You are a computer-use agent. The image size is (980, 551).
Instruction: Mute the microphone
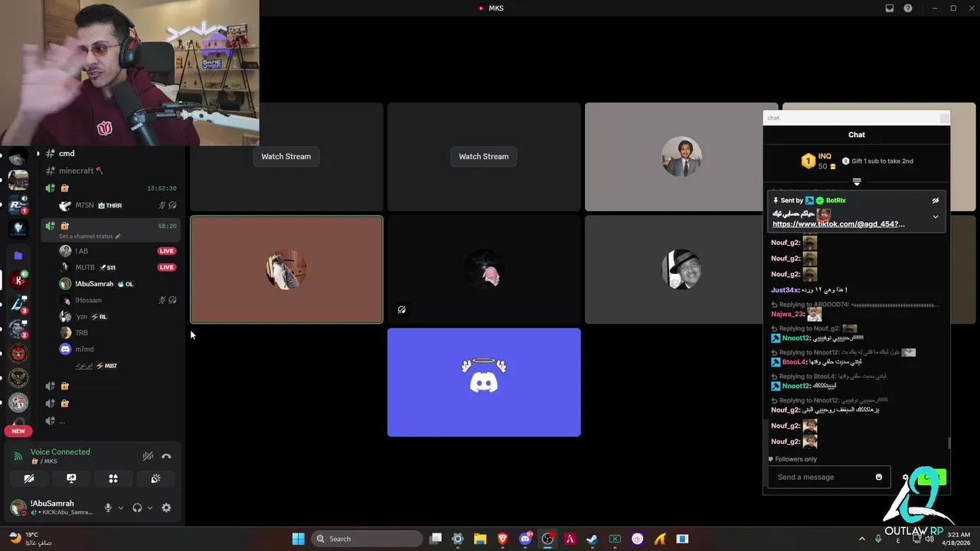pyautogui.click(x=108, y=507)
